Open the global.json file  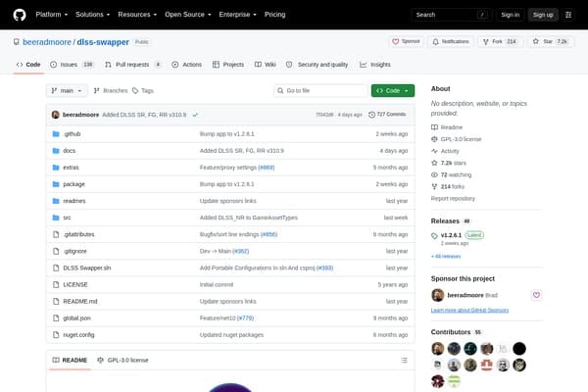(76, 318)
